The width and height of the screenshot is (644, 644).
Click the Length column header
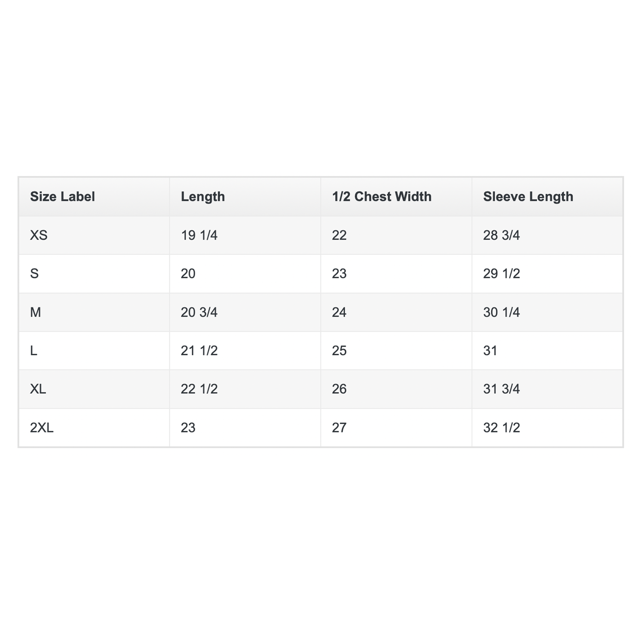tap(203, 197)
